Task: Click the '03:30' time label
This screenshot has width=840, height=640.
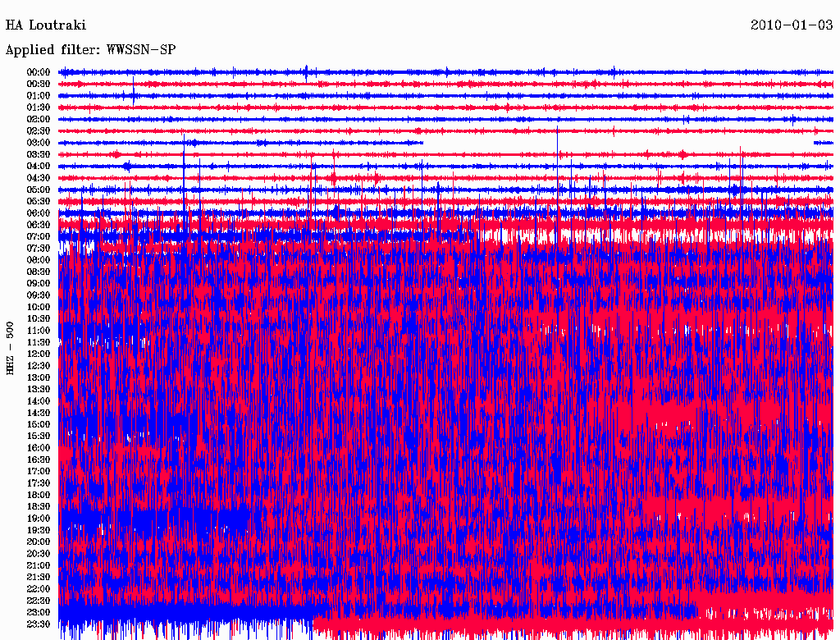Action: (x=39, y=154)
